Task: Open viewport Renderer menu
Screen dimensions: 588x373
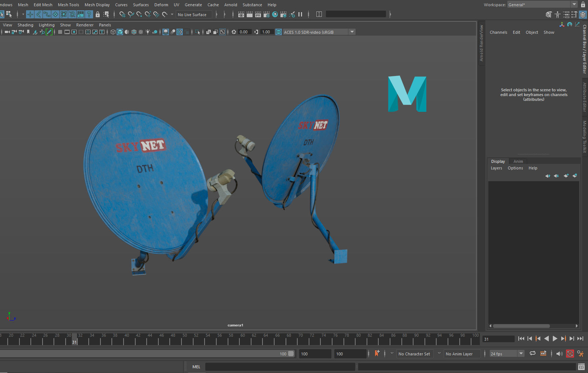Action: pos(85,25)
